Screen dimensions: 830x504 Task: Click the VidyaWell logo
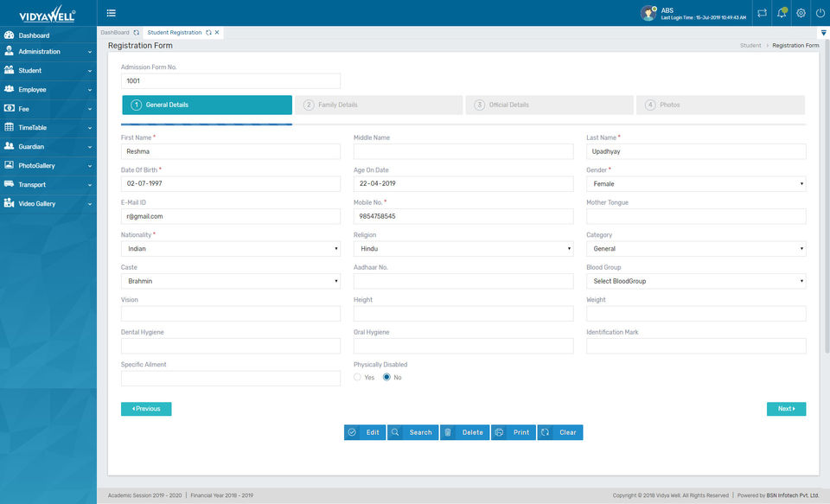(48, 15)
